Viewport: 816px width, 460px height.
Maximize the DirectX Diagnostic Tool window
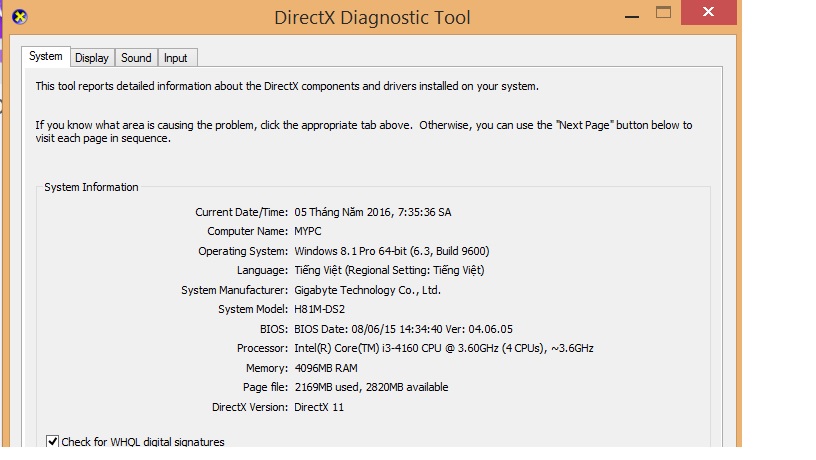664,13
